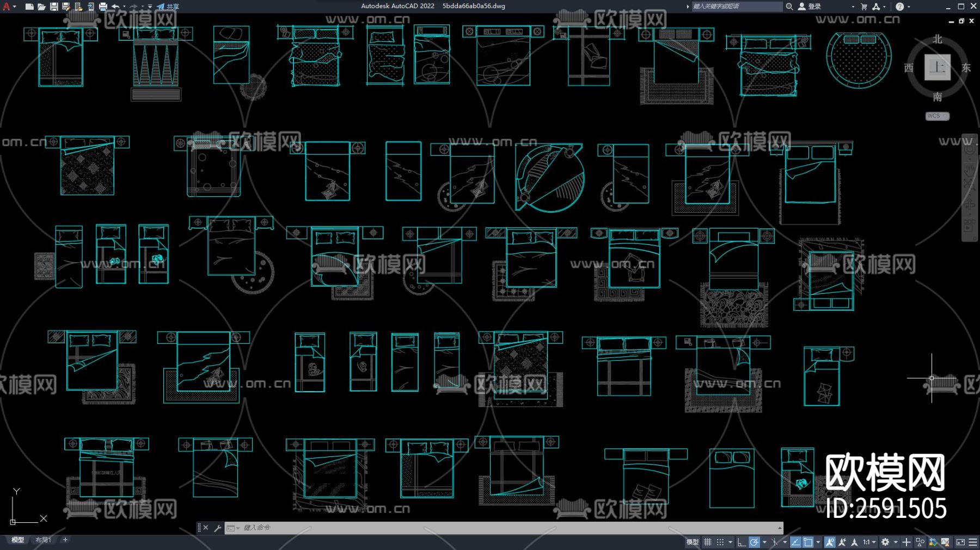Open the 1:1 annotation scale dropdown
The width and height of the screenshot is (980, 550).
(x=869, y=542)
